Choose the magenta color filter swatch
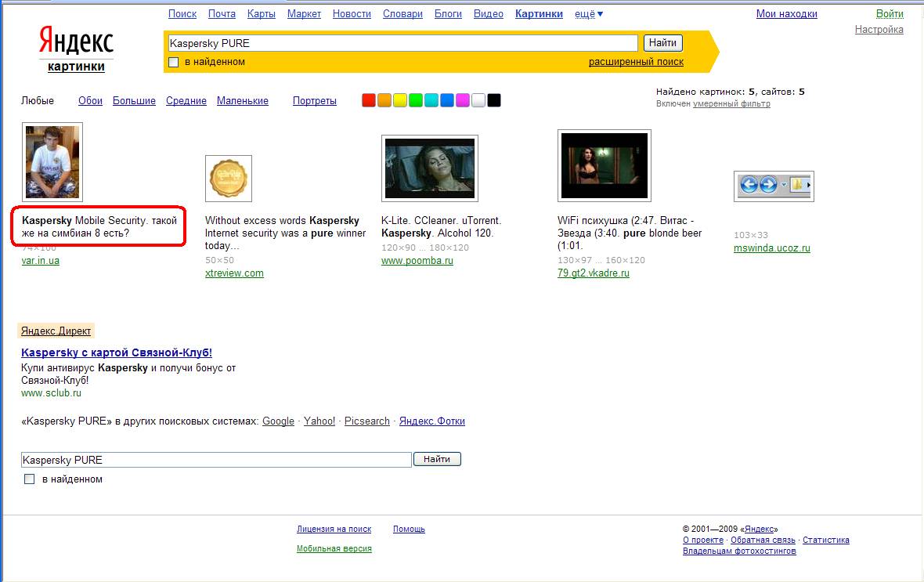 [463, 100]
